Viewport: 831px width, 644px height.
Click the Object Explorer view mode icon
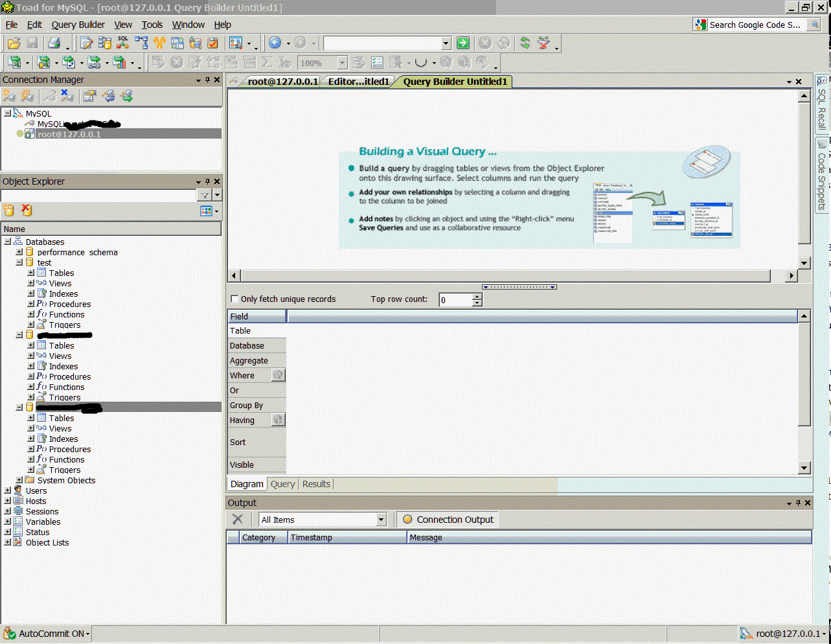click(x=207, y=211)
